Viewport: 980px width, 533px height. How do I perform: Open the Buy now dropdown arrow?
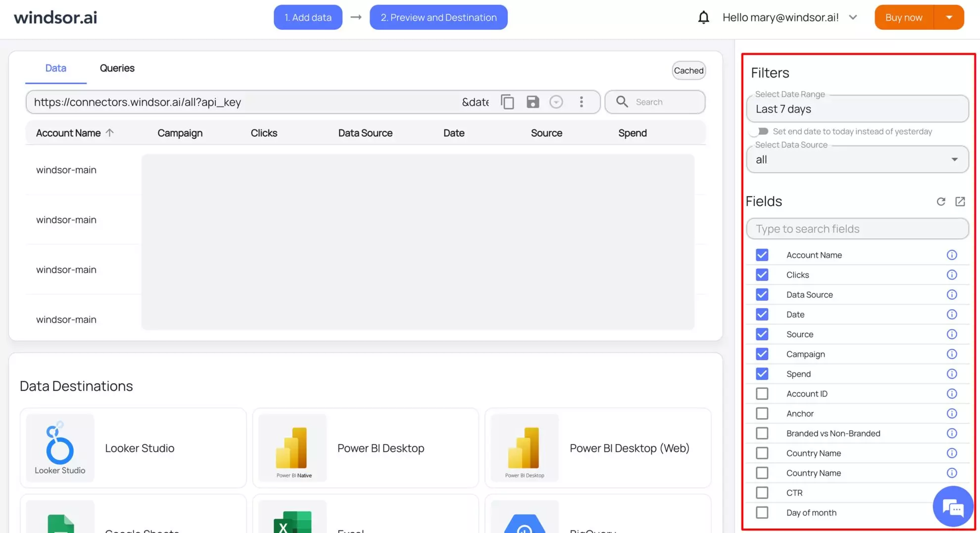point(949,17)
